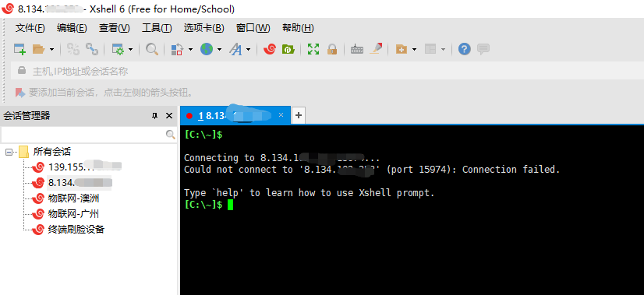Image resolution: width=644 pixels, height=295 pixels.
Task: Click the host address input field
Action: click(327, 72)
